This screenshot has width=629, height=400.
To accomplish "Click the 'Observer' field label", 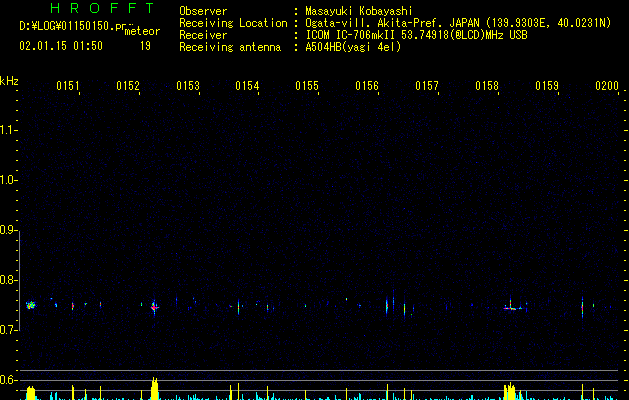I will (x=203, y=11).
